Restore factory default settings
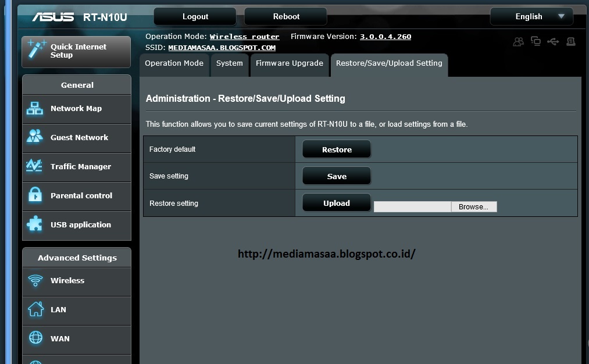Screen dimensions: 589x364 pos(337,149)
